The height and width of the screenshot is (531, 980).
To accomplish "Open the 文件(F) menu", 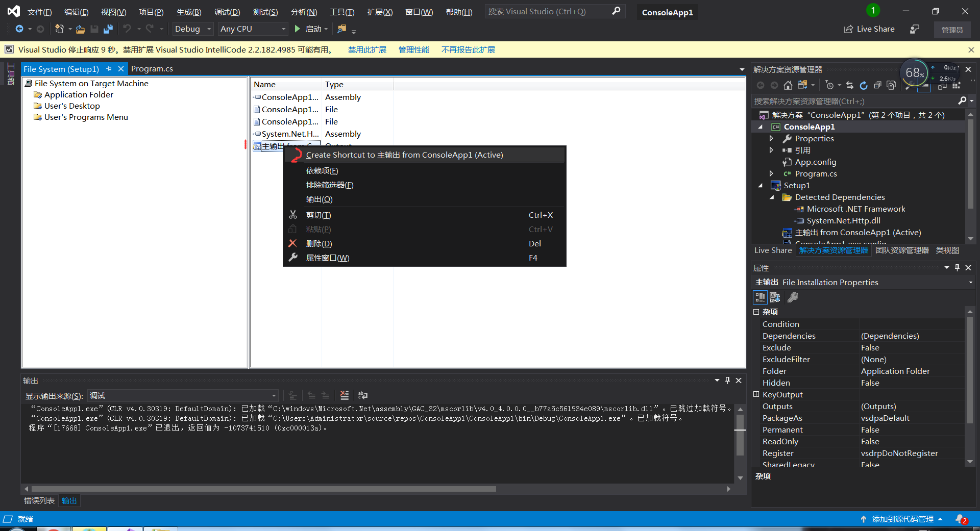I will pyautogui.click(x=39, y=12).
